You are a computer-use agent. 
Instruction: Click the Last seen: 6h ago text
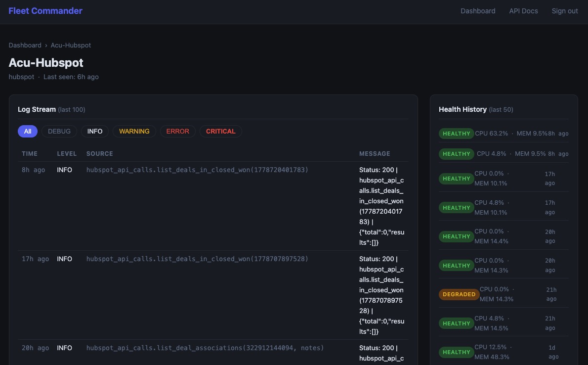[71, 77]
